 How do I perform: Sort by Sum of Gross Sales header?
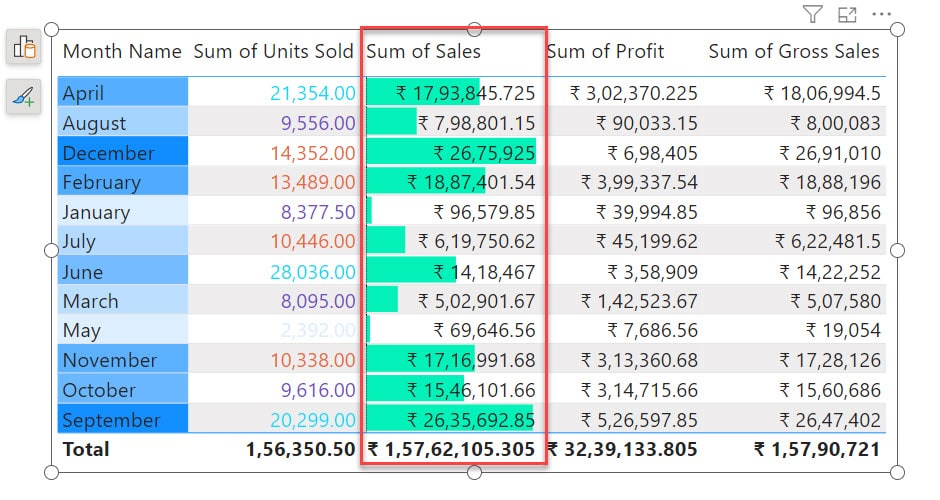click(794, 52)
